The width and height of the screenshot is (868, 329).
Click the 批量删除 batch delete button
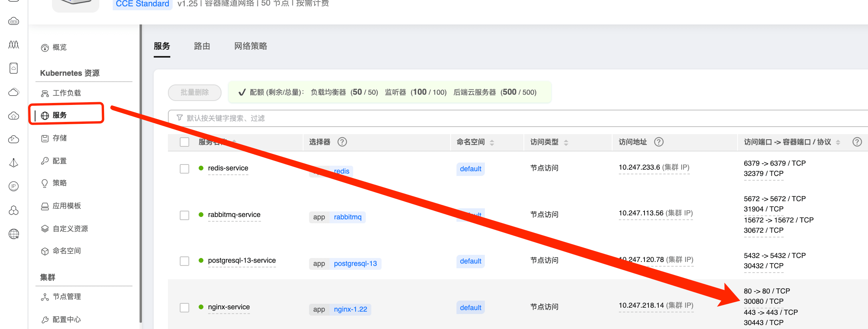194,92
